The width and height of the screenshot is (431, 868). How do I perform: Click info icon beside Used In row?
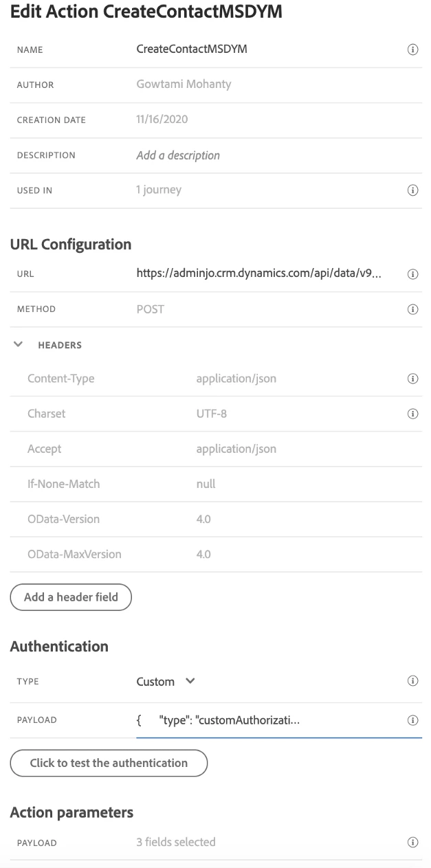[413, 190]
